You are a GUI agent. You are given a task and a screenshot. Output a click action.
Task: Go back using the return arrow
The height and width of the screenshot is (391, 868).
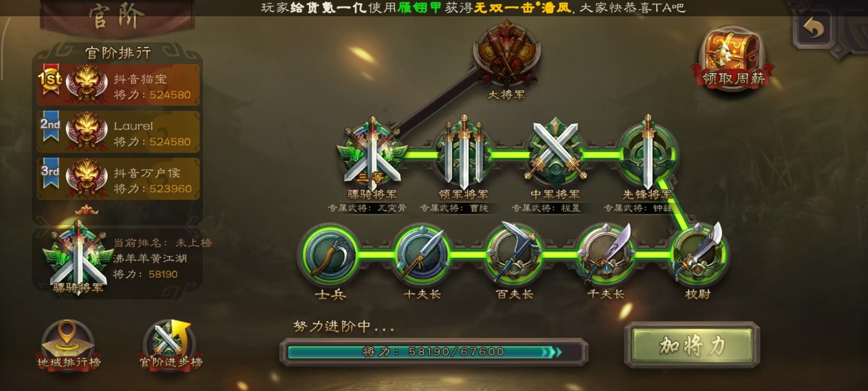[x=814, y=29]
